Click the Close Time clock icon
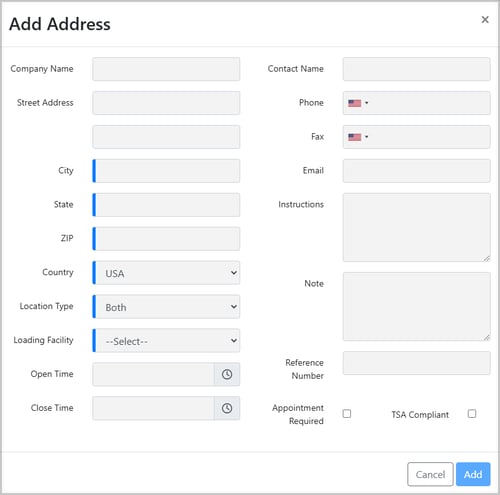 click(227, 408)
